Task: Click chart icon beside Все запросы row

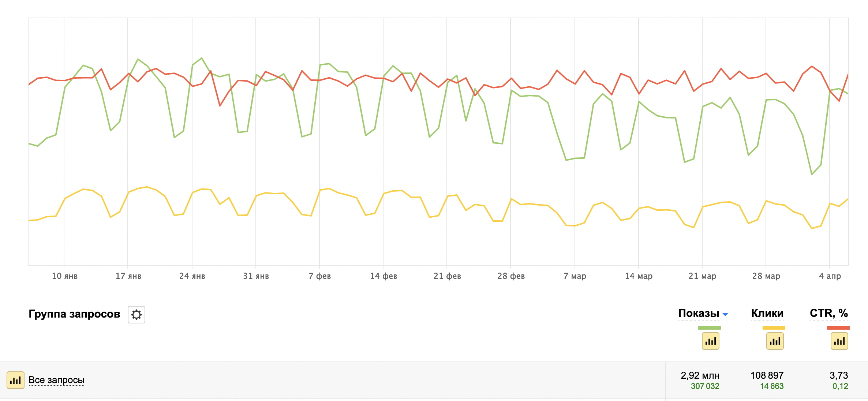Action: point(15,380)
